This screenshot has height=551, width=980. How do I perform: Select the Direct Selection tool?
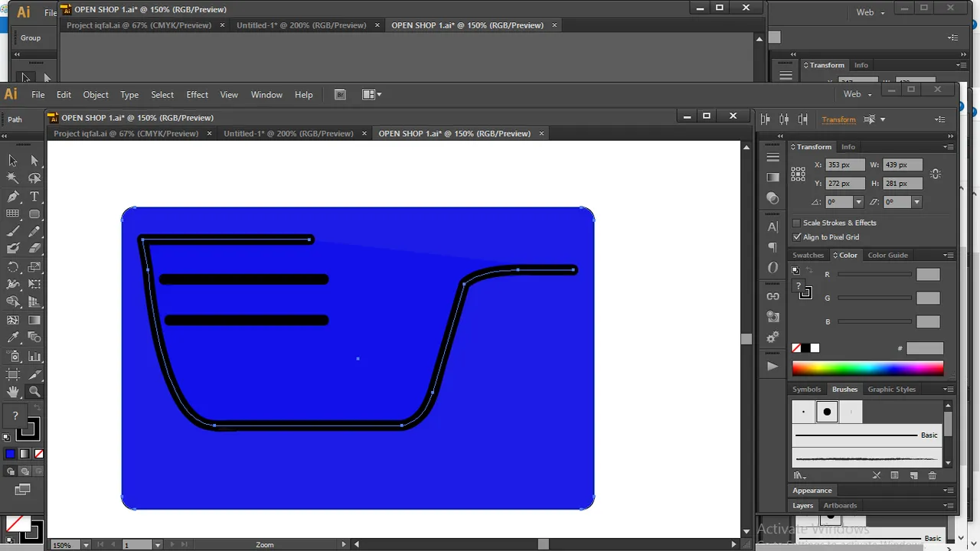pyautogui.click(x=34, y=160)
